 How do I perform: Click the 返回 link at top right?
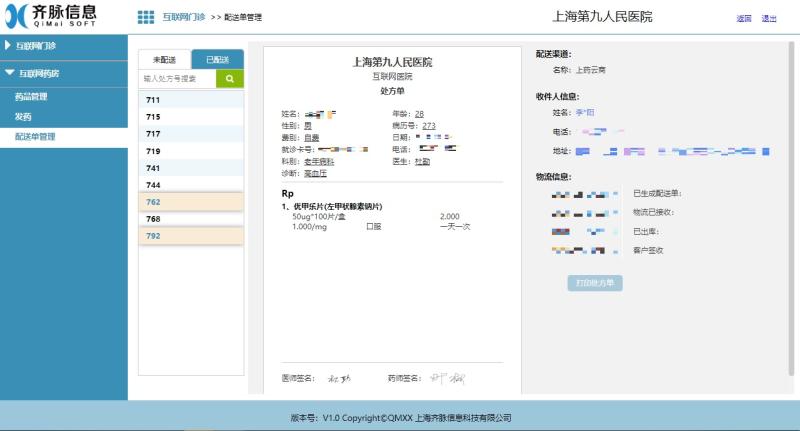coord(743,19)
